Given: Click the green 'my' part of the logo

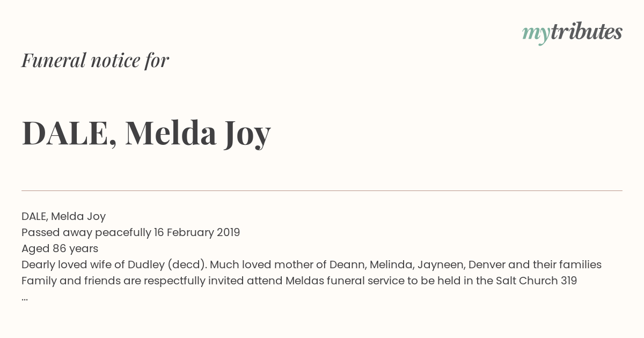Looking at the screenshot, I should pos(536,35).
